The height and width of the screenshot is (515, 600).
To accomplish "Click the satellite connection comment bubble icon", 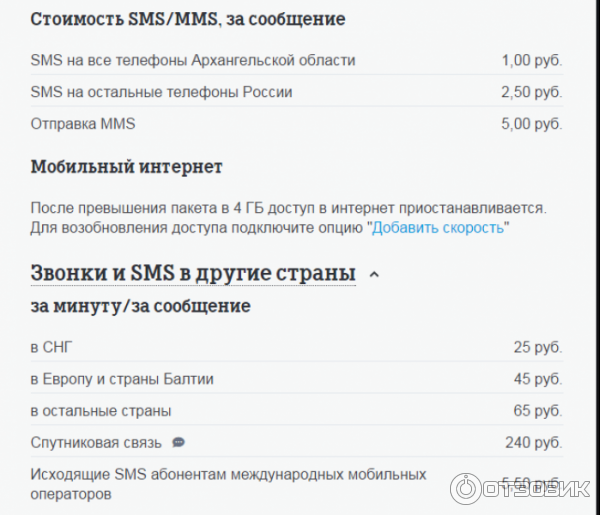I will click(x=179, y=442).
